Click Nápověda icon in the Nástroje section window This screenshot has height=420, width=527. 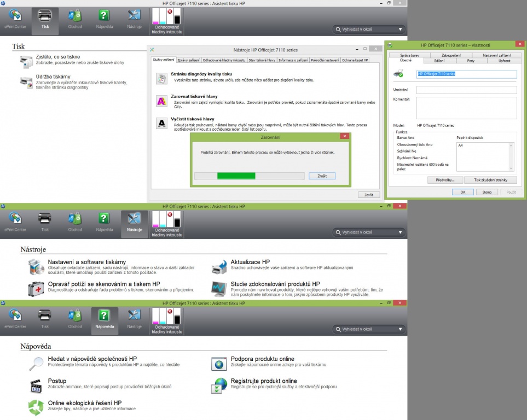pos(105,223)
